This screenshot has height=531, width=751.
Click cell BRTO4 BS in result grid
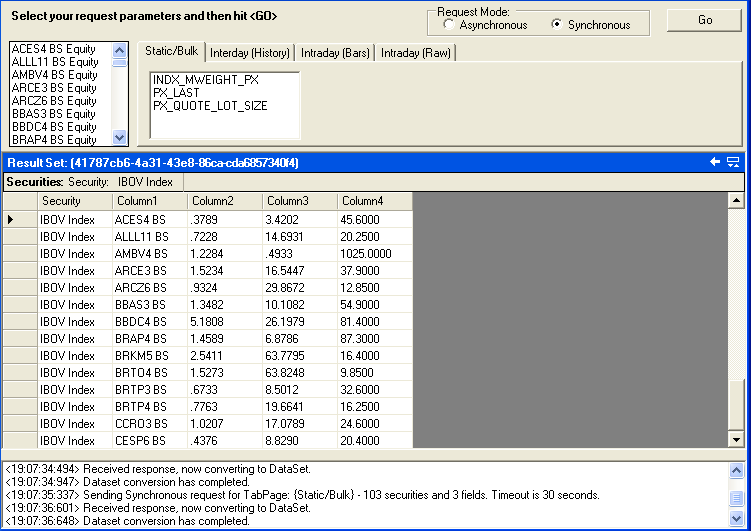click(x=150, y=373)
